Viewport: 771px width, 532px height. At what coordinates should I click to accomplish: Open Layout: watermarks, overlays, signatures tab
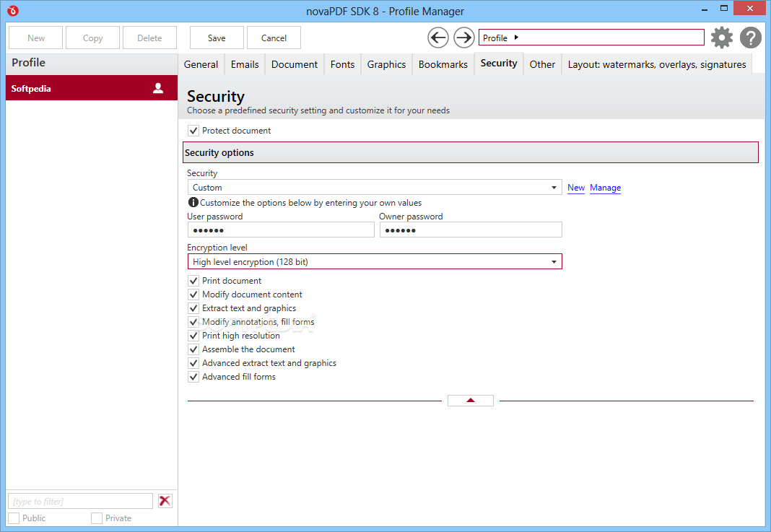coord(656,64)
